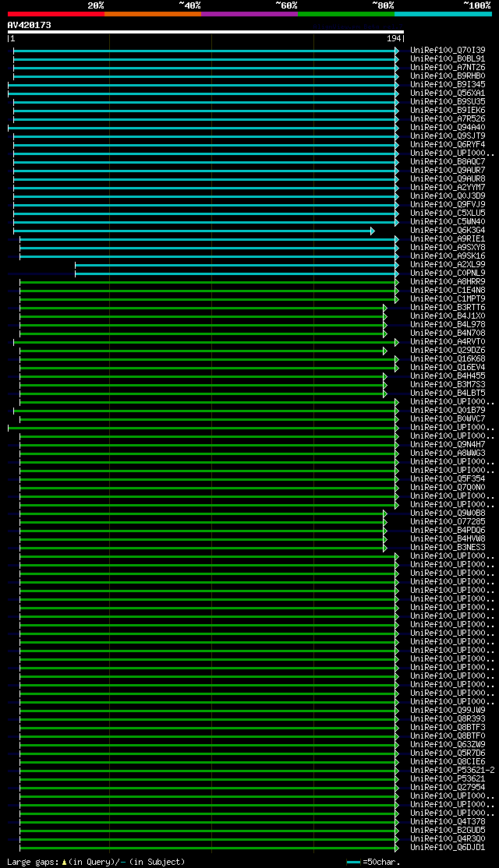Screen dimensions: 499x868
Task: Click the arrowhead of UniRef100_B4H455 alignment
Action: (x=385, y=376)
